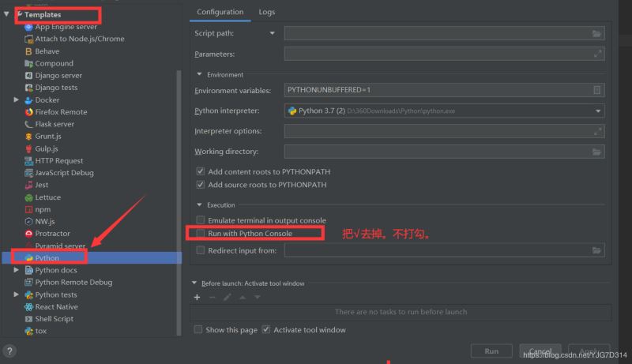The image size is (632, 364).
Task: Enable Emulate terminal in output console
Action: [201, 220]
